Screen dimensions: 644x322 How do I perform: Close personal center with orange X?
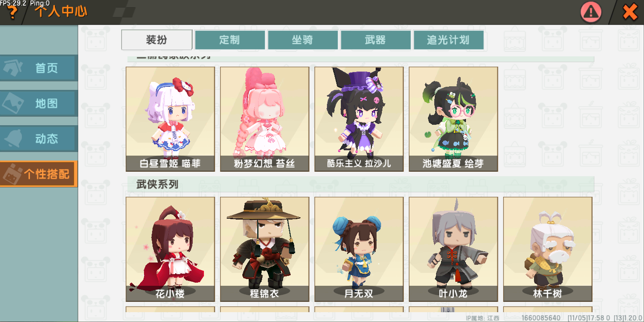(x=630, y=12)
